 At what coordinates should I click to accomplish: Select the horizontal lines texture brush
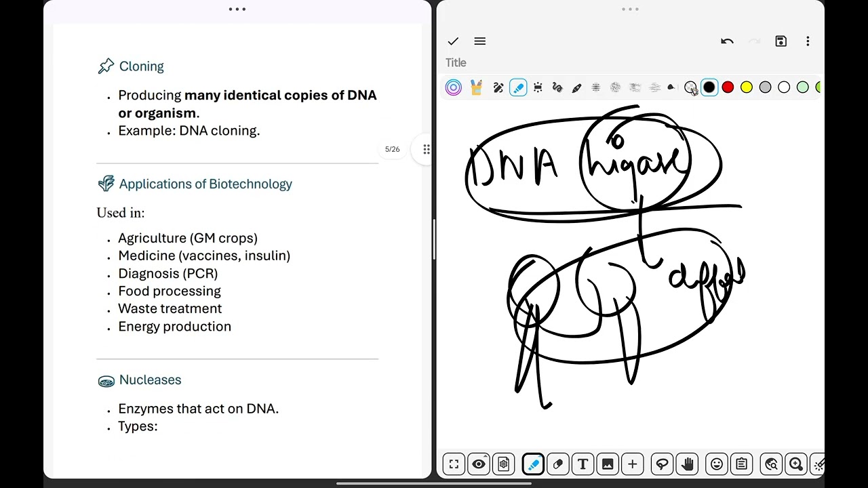654,87
